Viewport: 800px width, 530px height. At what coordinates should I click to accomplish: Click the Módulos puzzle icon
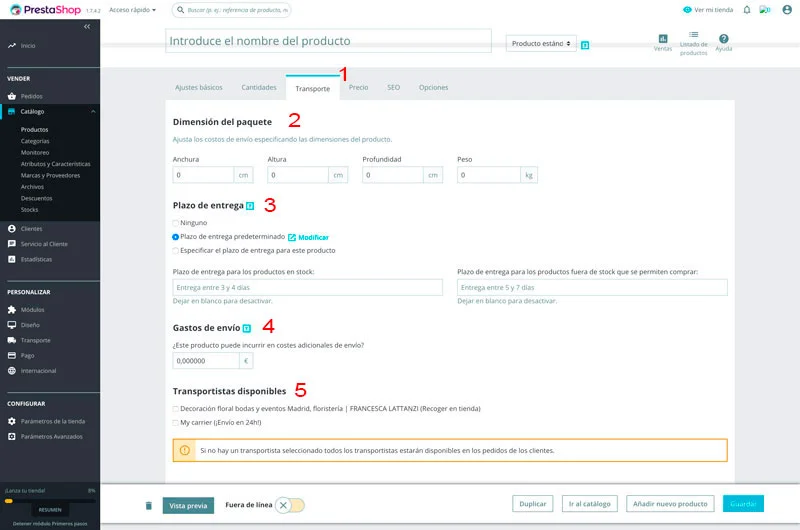[x=12, y=310]
